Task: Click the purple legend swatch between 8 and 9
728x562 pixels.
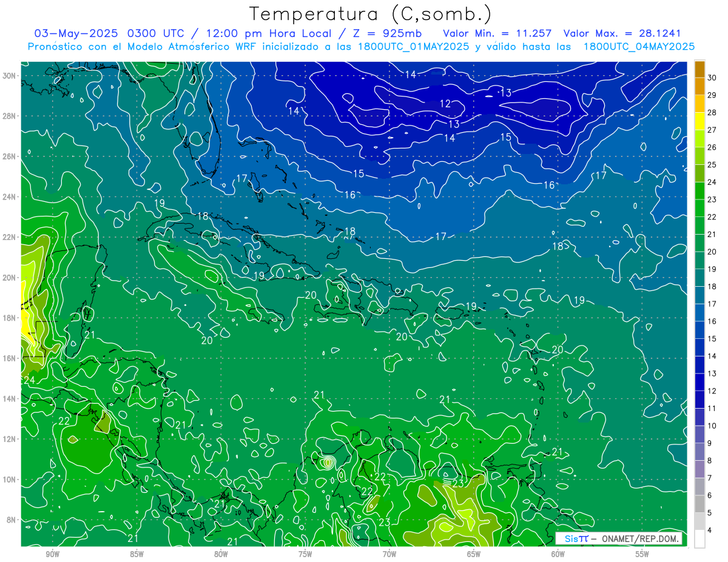Action: 700,452
